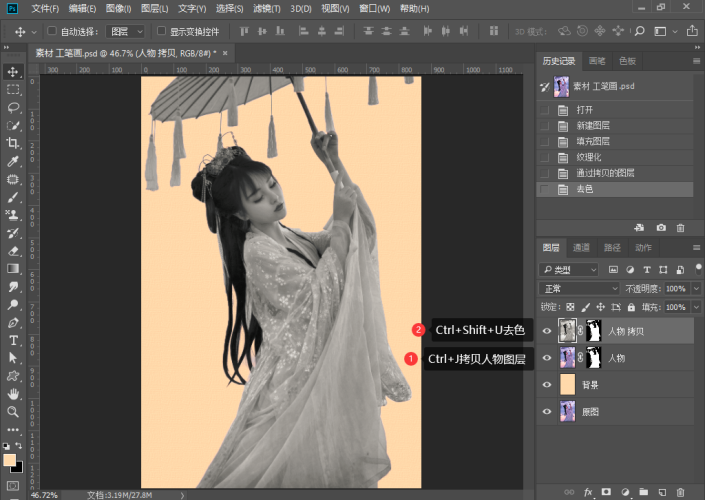Select the Path Selection tool

pos(13,358)
